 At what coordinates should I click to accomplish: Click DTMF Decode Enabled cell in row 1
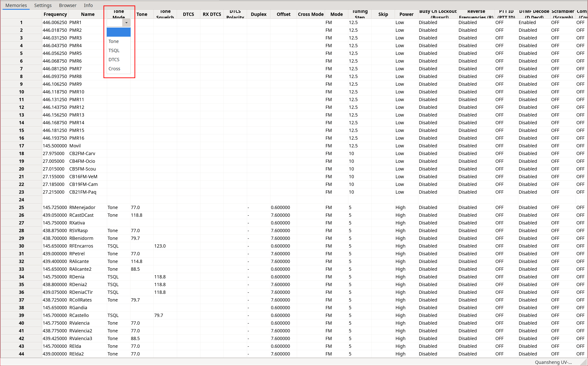click(527, 22)
